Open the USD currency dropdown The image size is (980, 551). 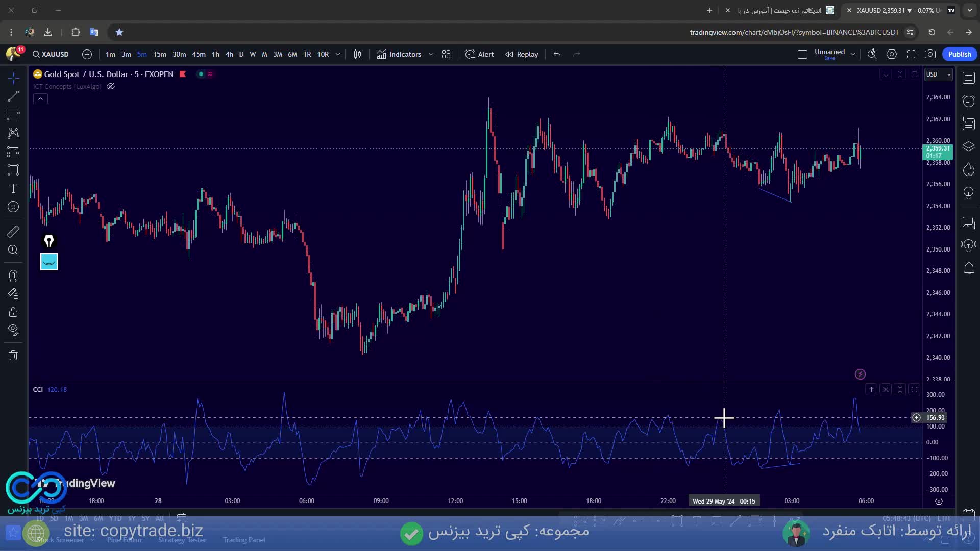(x=939, y=74)
